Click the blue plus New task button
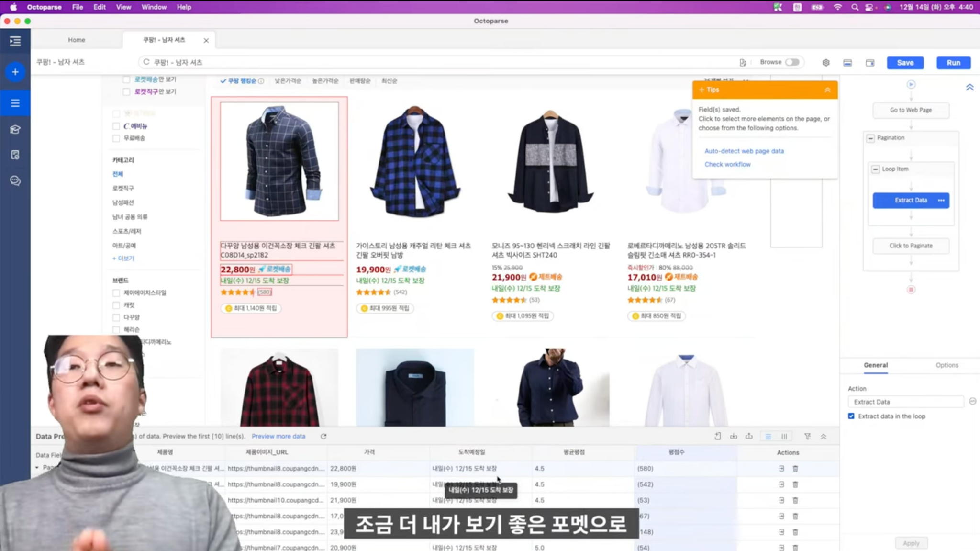Screen dimensions: 980x551 [15, 72]
